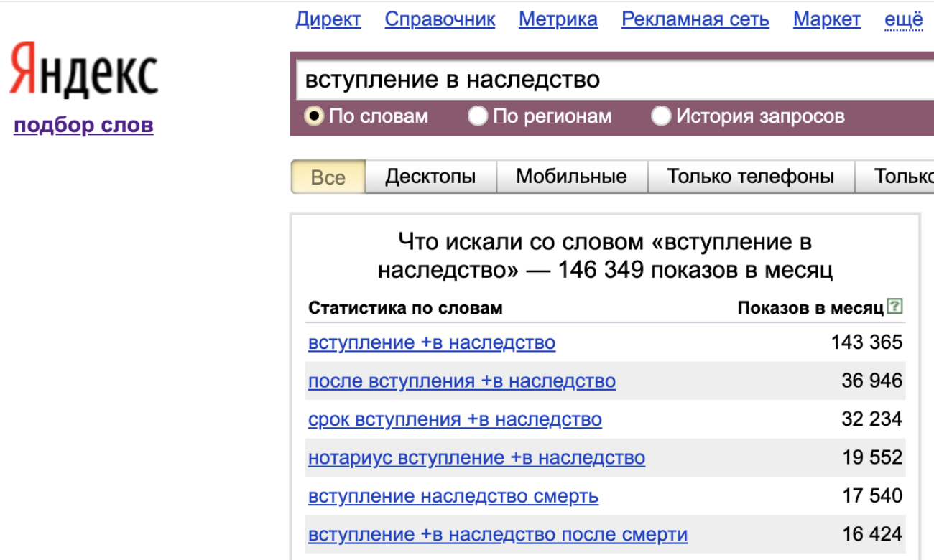Click the help icon near Показов в месяц

click(x=894, y=307)
